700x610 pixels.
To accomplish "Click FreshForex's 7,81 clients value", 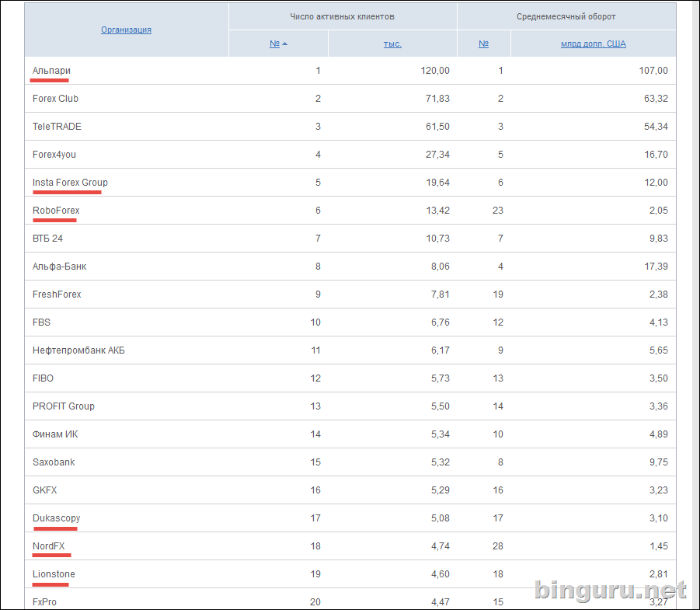I will point(441,295).
